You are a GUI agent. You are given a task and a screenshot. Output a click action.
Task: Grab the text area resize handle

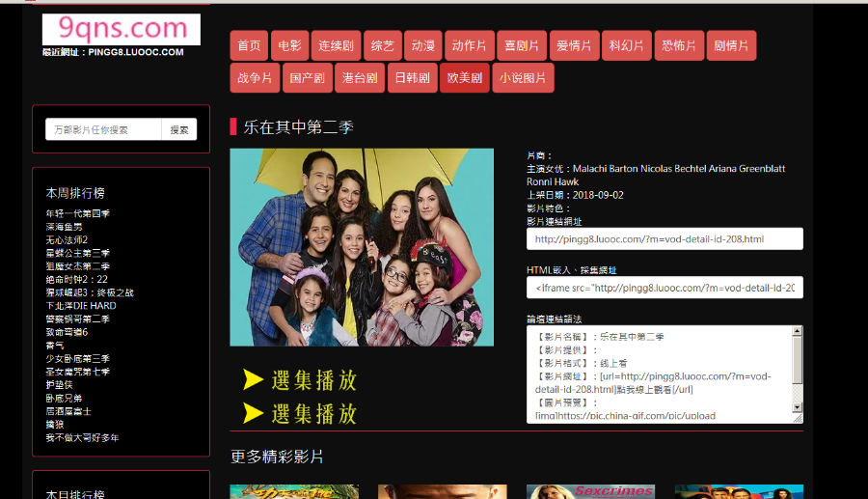798,418
